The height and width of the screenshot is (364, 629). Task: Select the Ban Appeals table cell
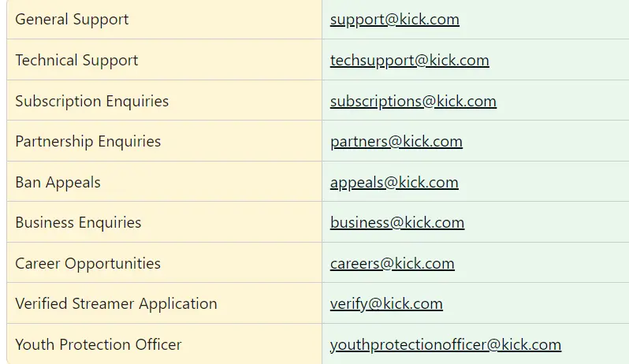(x=165, y=181)
